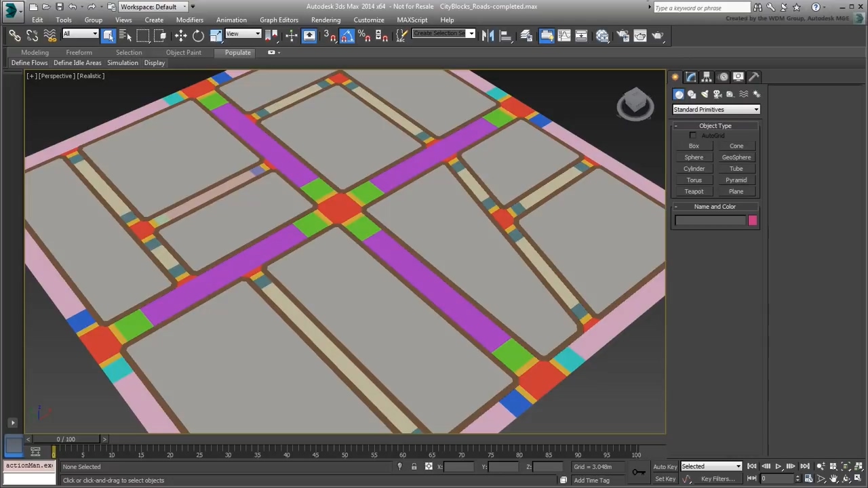
Task: Switch to the Object Paint ribbon tab
Action: tap(183, 52)
